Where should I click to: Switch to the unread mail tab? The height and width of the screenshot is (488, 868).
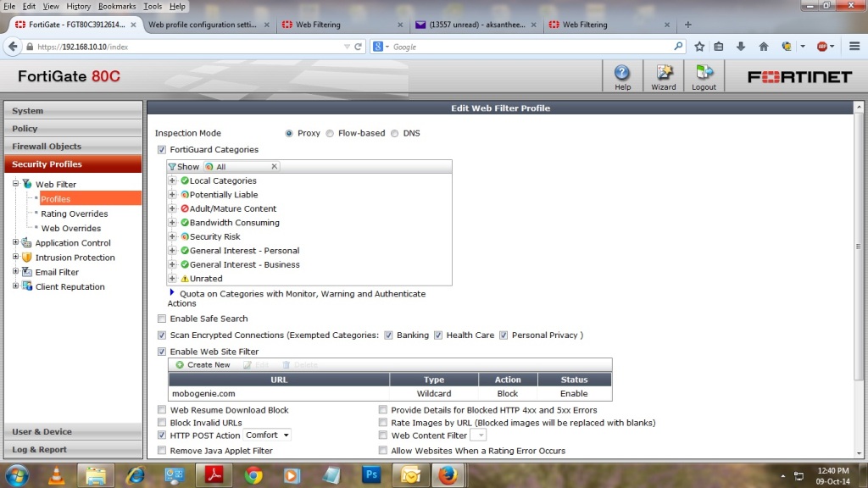(x=476, y=25)
